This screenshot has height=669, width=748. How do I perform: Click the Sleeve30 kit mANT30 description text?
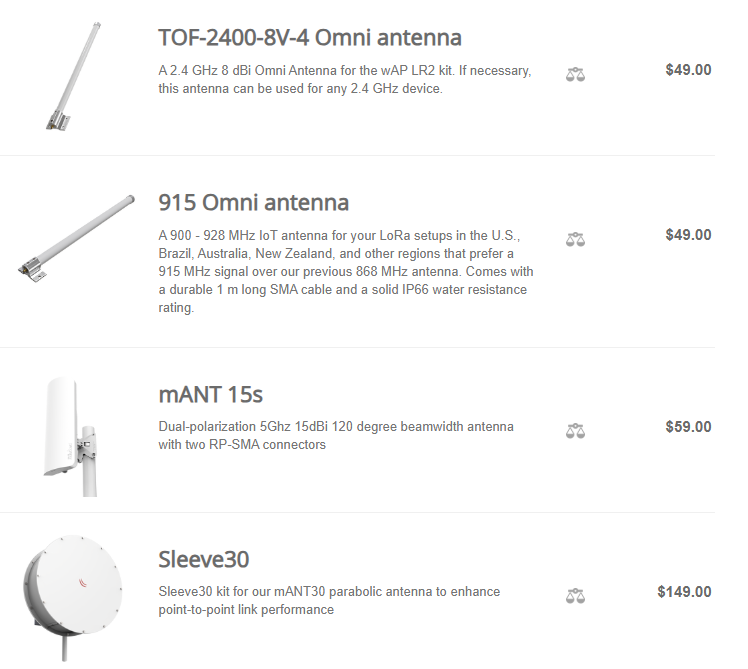point(329,600)
